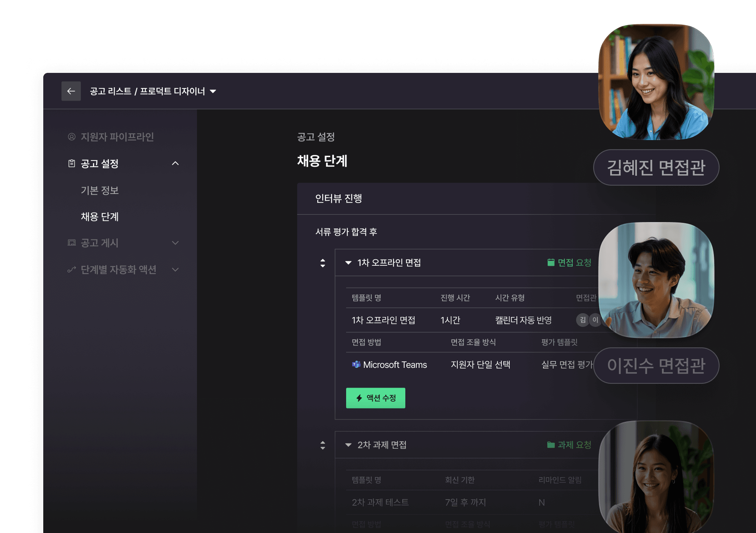Collapse the 1차 오프라인 면접 section
This screenshot has height=533, width=756.
click(348, 262)
